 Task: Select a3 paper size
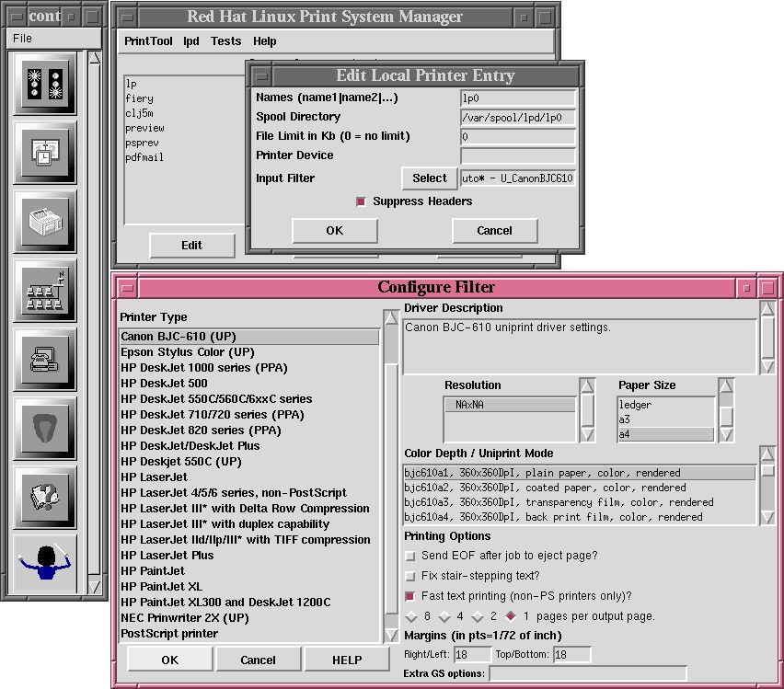[x=665, y=419]
